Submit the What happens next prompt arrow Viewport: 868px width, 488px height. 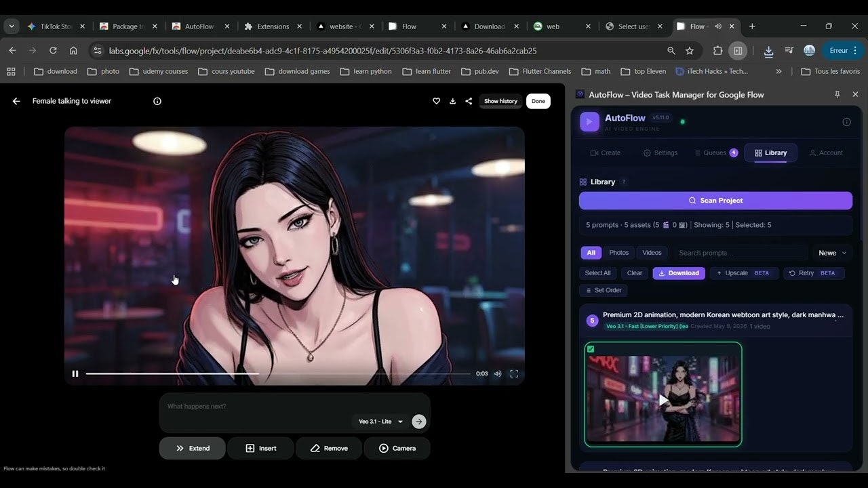coord(419,422)
